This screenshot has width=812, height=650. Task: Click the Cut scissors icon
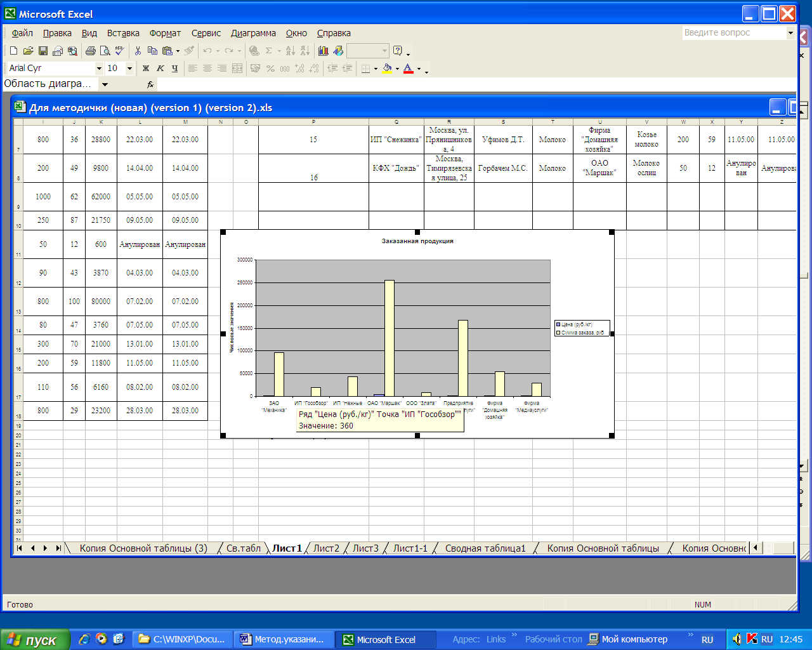(138, 51)
